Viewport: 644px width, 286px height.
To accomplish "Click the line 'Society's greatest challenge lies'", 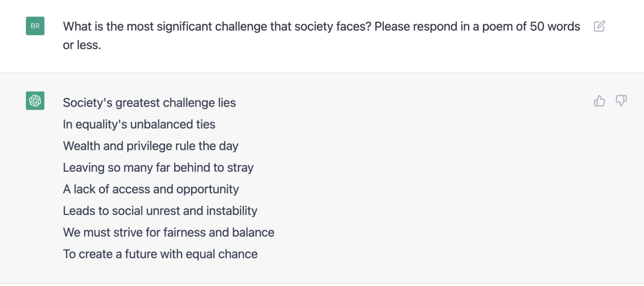I will [149, 102].
